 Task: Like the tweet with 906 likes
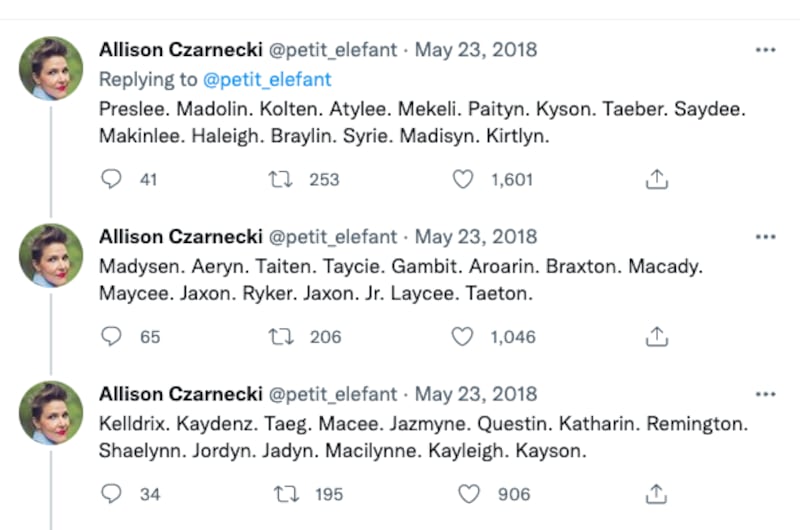point(468,494)
